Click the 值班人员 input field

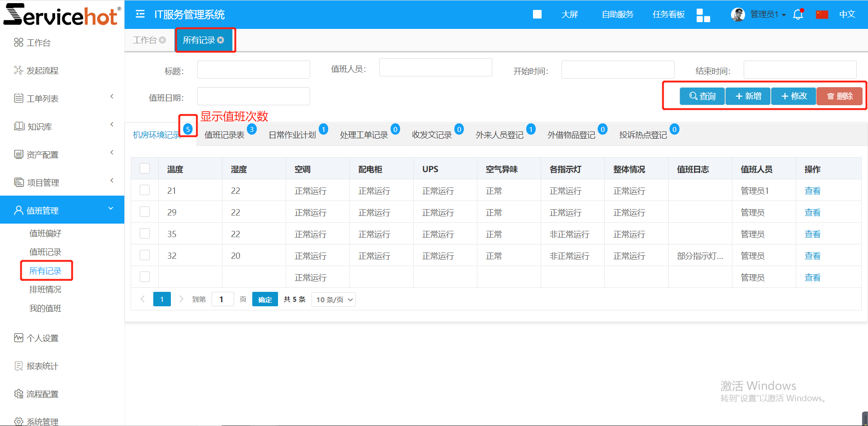click(435, 68)
